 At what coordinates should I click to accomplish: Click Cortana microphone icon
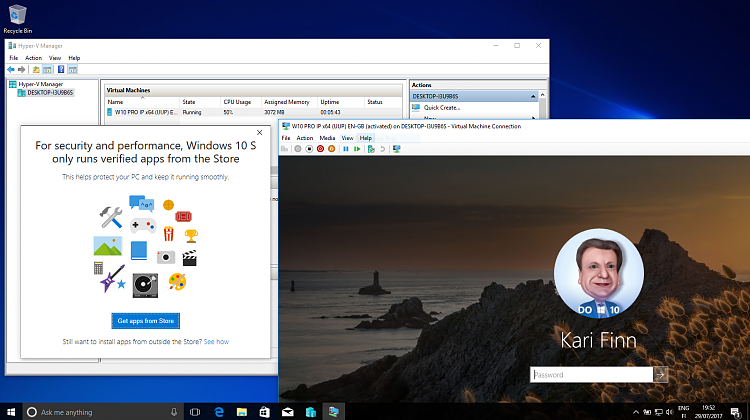(174, 412)
